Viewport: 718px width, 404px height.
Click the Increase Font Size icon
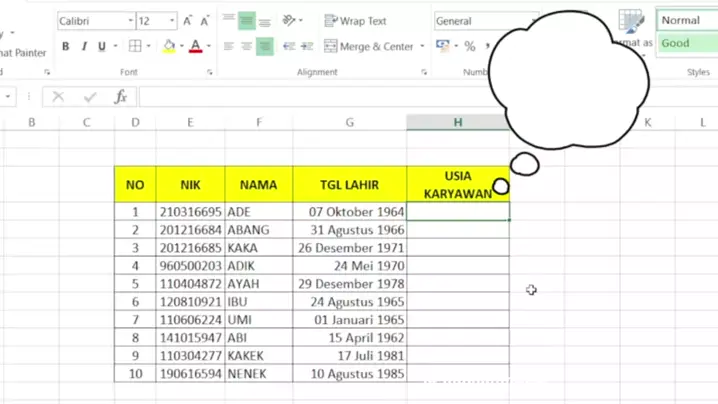(187, 21)
